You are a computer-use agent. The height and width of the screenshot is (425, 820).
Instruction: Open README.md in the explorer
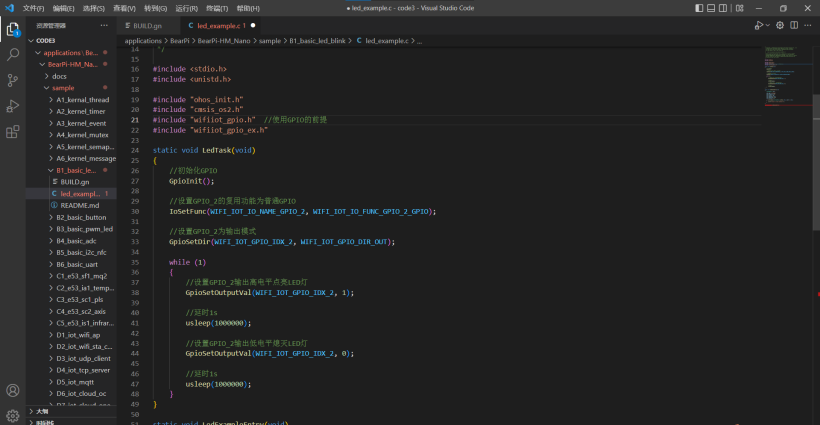(80, 205)
